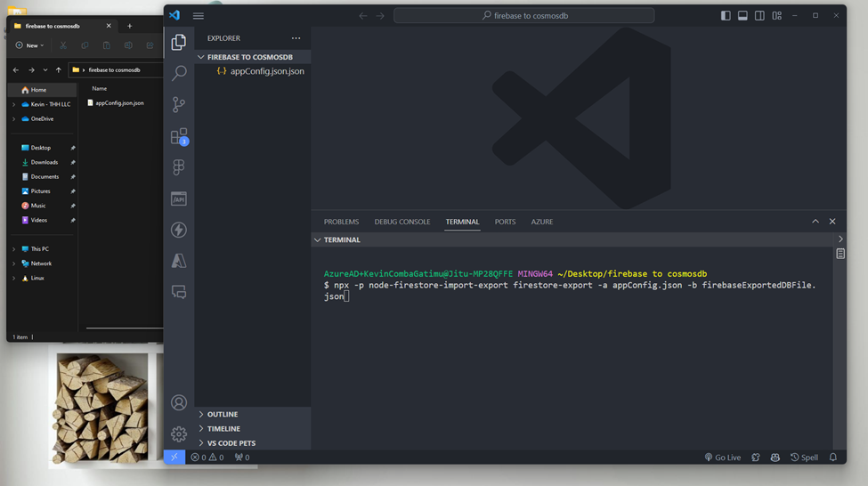Click the remote window indicator in status bar
868x486 pixels.
(x=174, y=458)
